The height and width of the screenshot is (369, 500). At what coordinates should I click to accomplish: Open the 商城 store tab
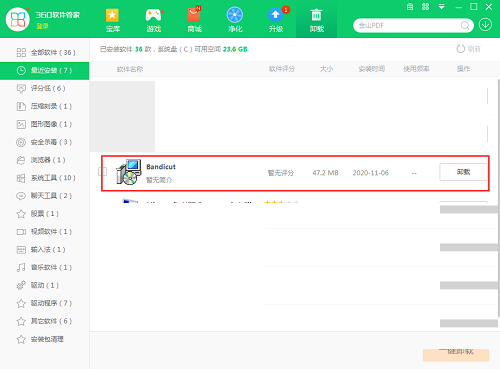[194, 20]
